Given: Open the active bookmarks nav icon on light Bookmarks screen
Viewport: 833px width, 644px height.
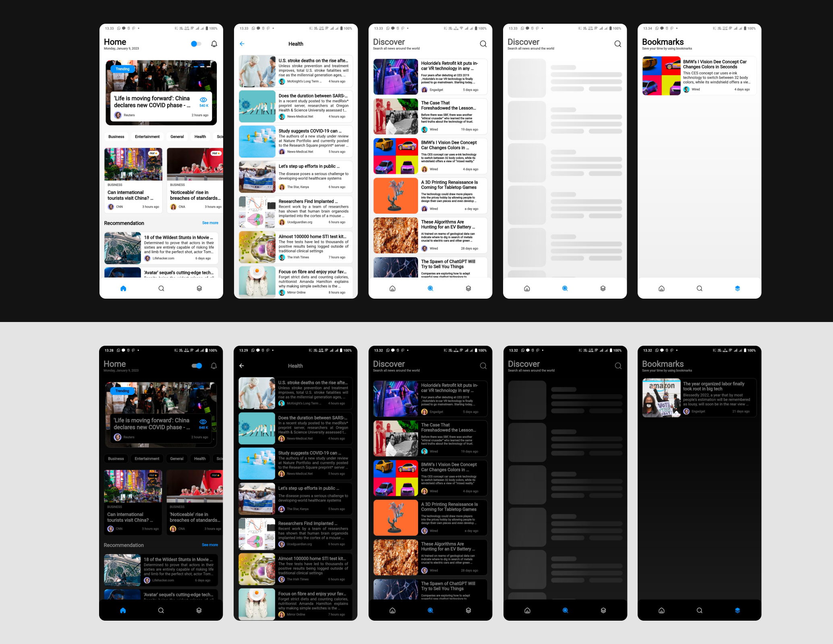Looking at the screenshot, I should (x=737, y=289).
